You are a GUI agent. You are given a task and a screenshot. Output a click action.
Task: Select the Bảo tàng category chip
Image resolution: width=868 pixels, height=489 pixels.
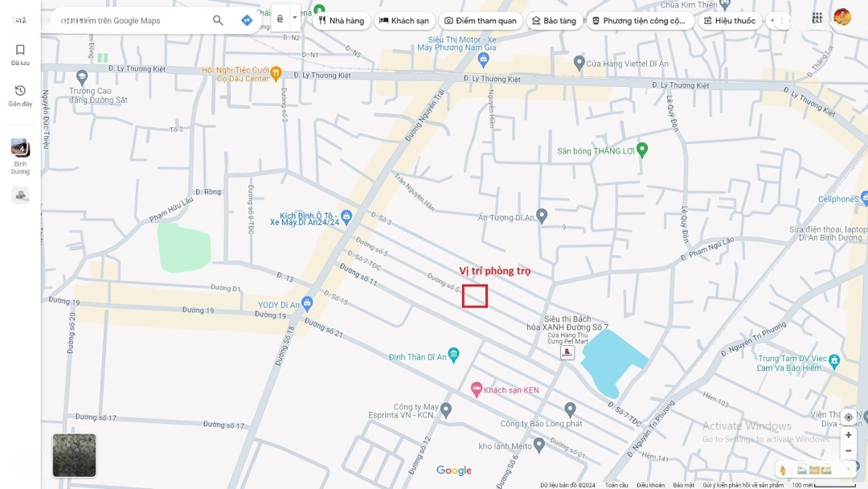click(554, 21)
